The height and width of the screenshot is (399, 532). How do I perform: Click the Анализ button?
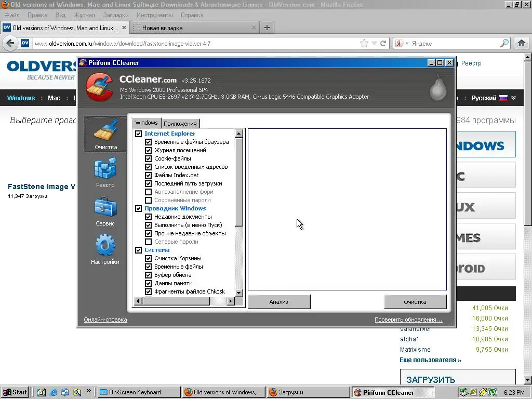pos(279,302)
